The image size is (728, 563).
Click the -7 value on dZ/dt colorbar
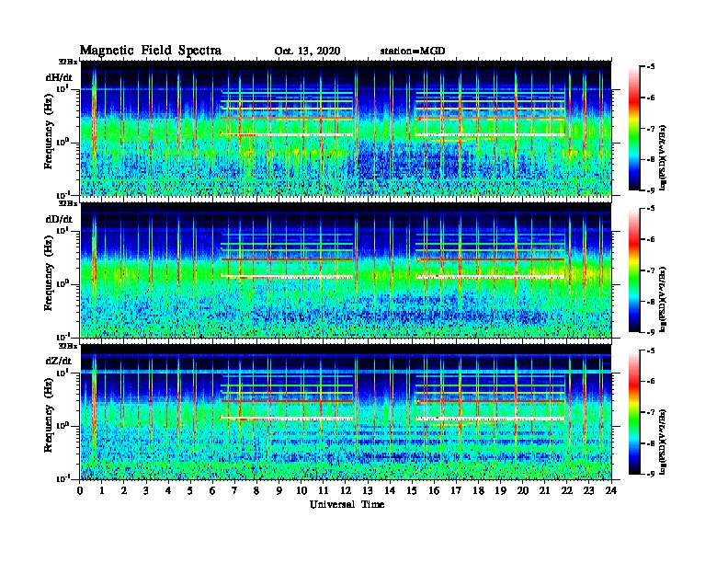click(x=651, y=412)
